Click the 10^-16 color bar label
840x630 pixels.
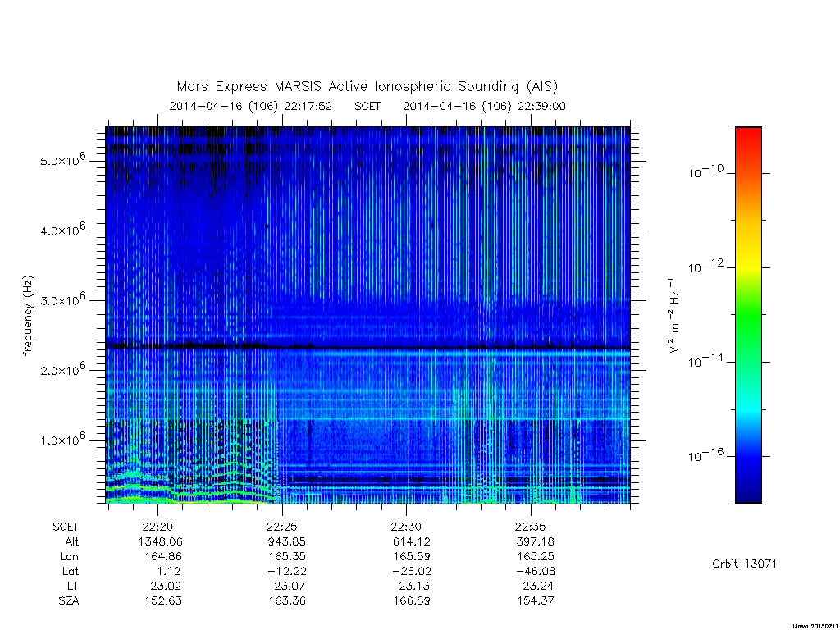(x=705, y=455)
